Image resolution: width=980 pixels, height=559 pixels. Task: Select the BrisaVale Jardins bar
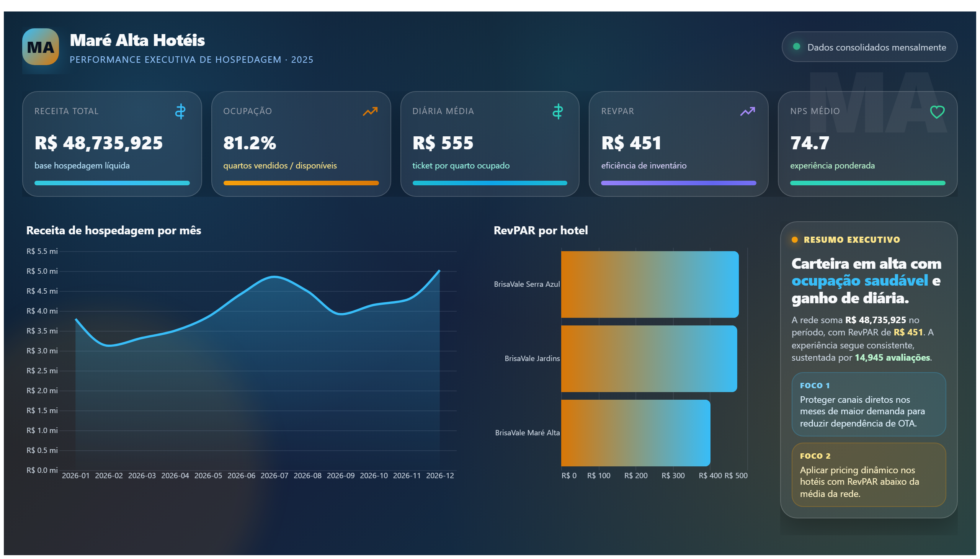tap(649, 359)
